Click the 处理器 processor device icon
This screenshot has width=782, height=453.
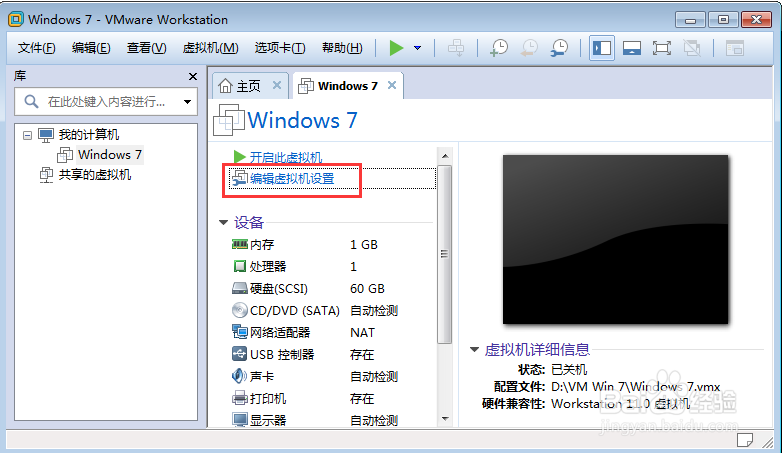[239, 266]
